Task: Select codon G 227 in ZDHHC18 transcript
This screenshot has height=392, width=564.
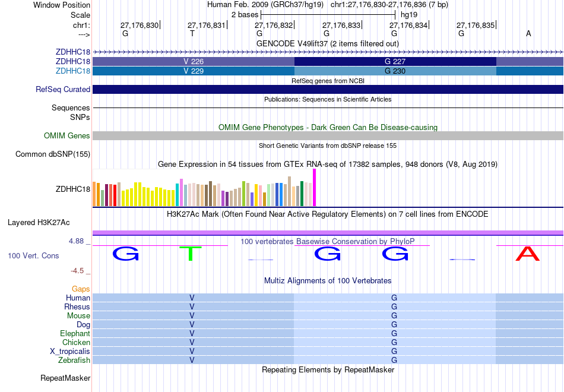Action: tap(395, 62)
